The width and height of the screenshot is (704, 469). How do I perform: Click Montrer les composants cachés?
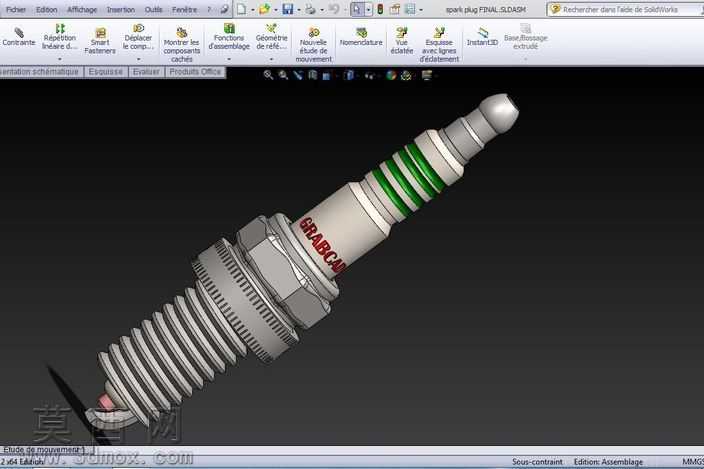coord(181,44)
